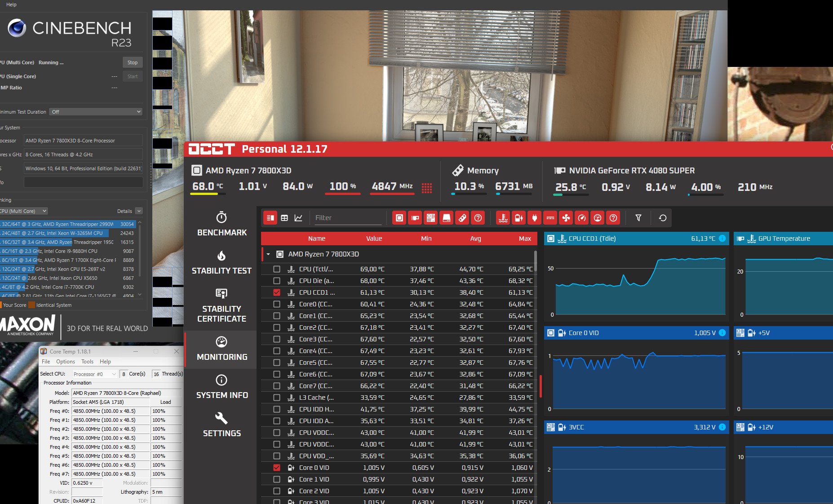Click the AMD Ryzen CPU chip icon in OCCT header
Viewport: 833px width, 504px height.
click(x=196, y=170)
